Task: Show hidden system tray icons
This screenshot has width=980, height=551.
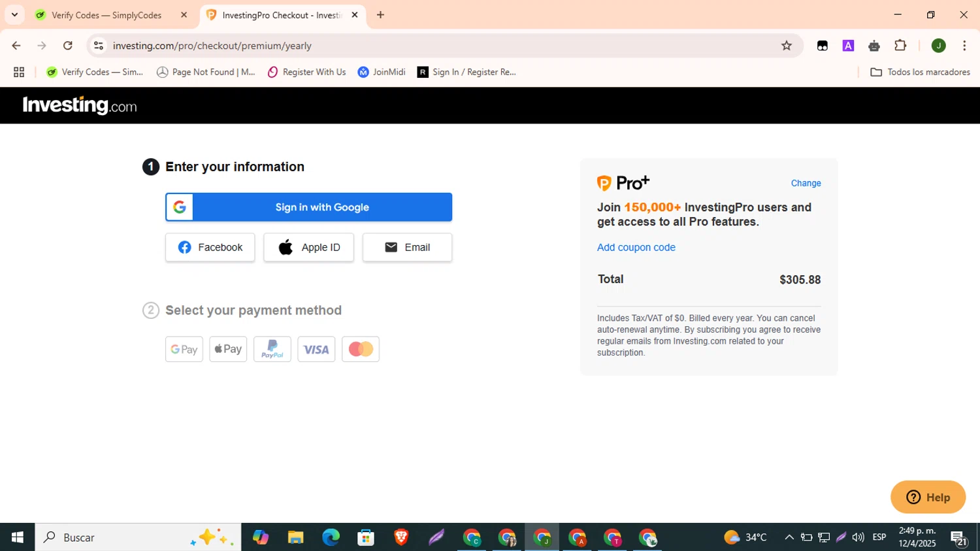Action: point(789,537)
